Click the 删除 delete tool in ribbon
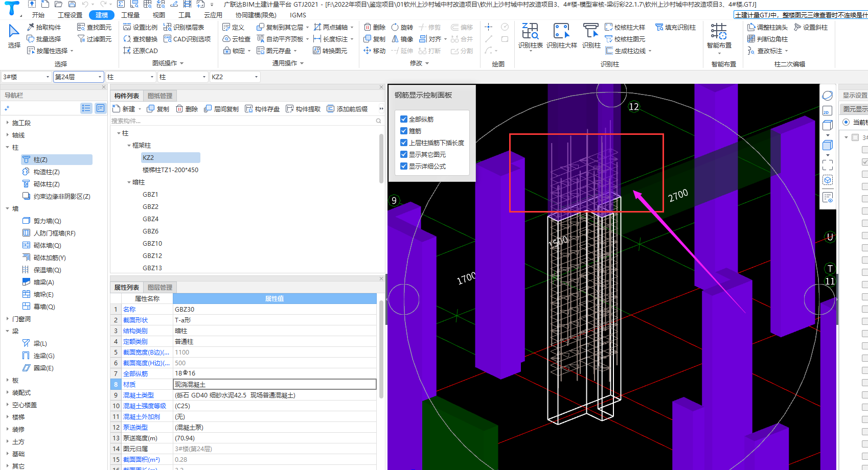Viewport: 868px width, 470px height. [375, 27]
